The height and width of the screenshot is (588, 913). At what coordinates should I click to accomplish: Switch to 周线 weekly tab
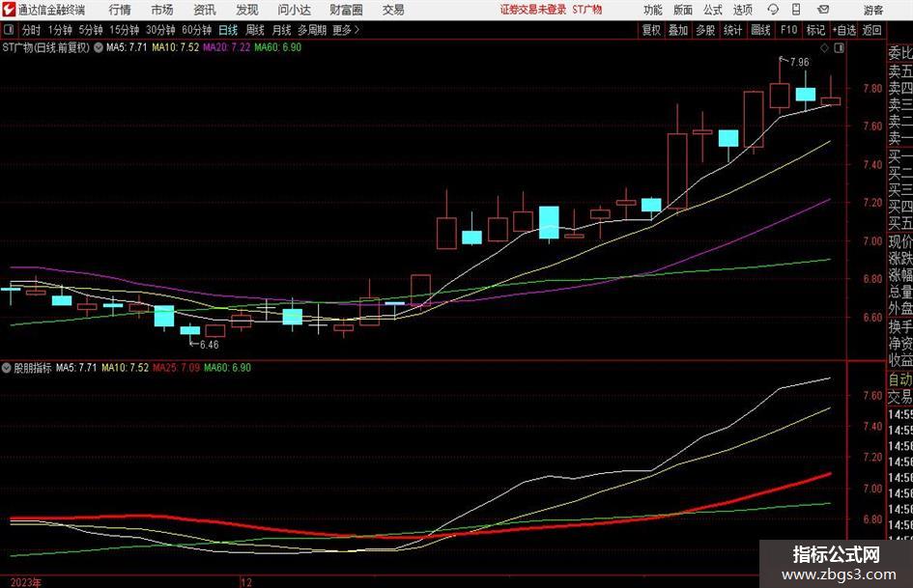255,30
